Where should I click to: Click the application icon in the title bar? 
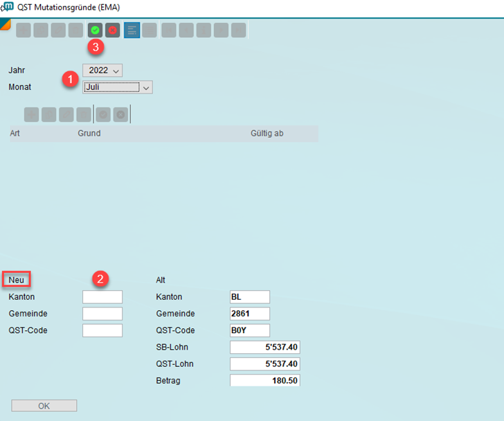click(8, 8)
